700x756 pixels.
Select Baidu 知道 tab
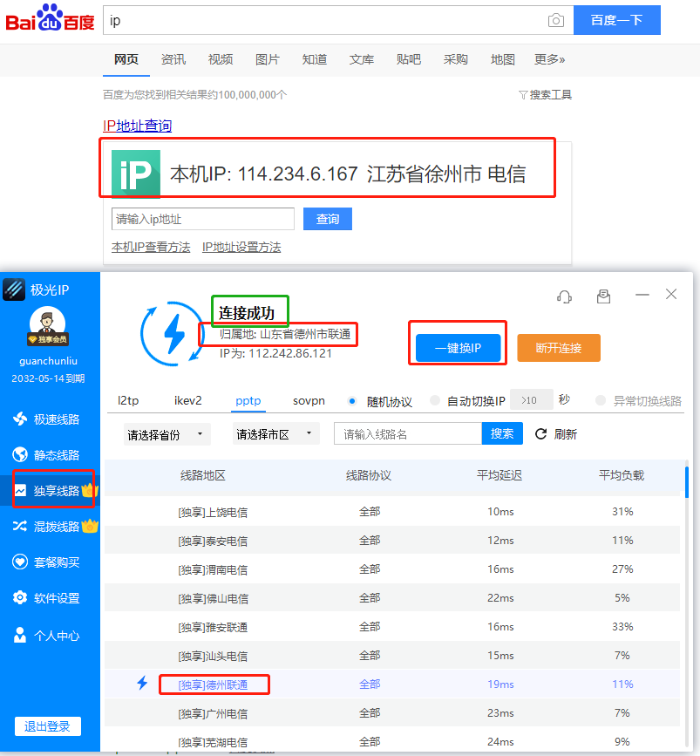pyautogui.click(x=315, y=59)
